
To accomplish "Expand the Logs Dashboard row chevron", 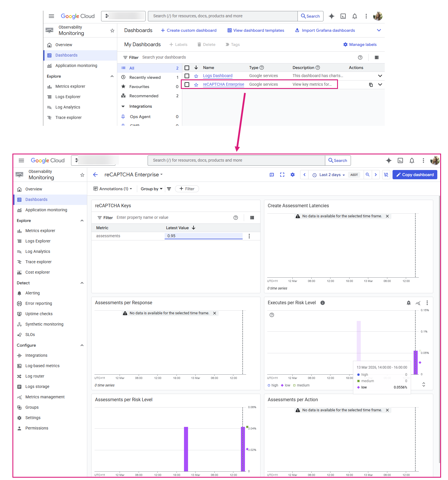I will coord(380,76).
